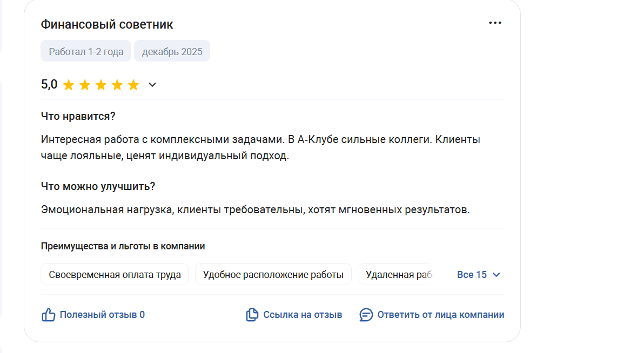Screen dimensions: 644x353
Task: Click the chevron beside "Все 15"
Action: point(497,275)
